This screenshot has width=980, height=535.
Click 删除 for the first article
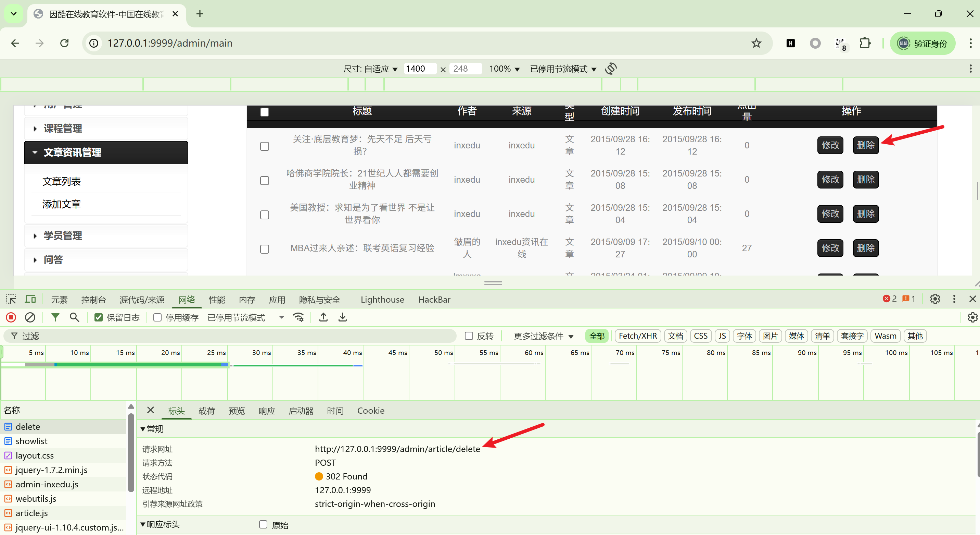click(865, 145)
